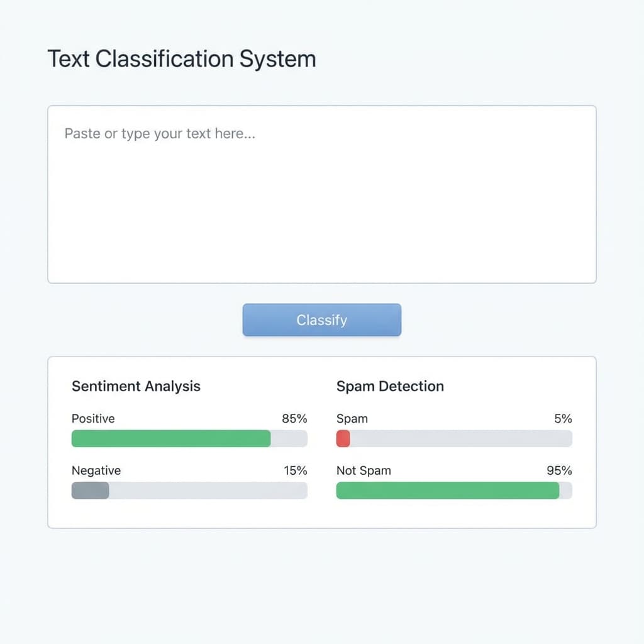Viewport: 644px width, 644px height.
Task: Click the Not Spam label
Action: pyautogui.click(x=364, y=470)
